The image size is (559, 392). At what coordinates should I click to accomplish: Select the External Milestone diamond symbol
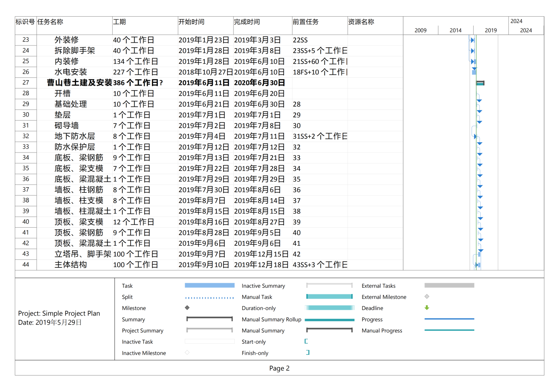427,297
